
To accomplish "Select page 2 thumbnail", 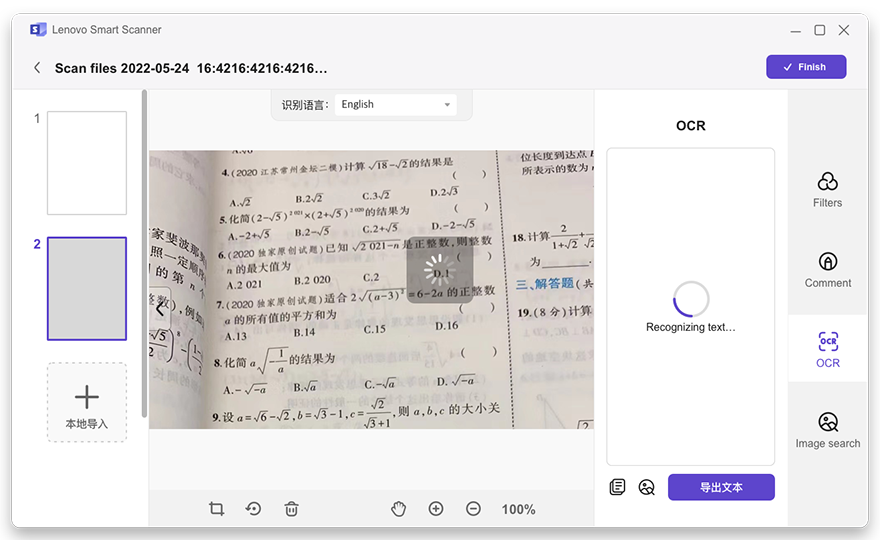I will (87, 289).
